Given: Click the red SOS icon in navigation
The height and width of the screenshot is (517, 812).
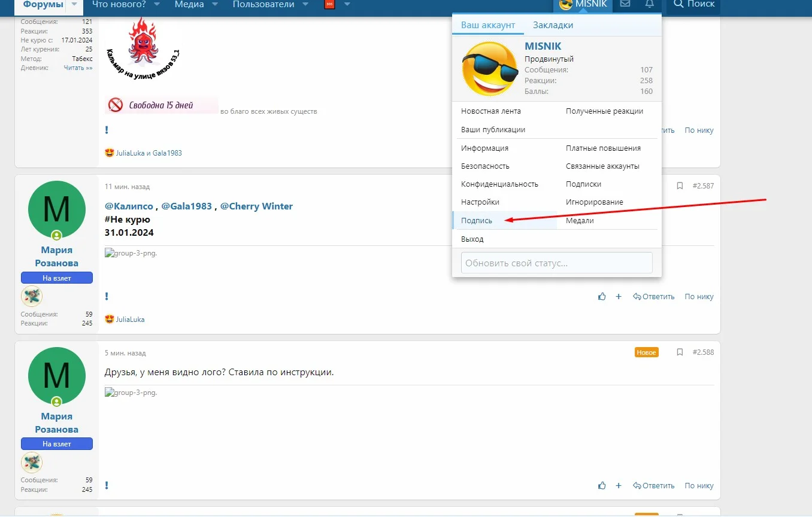Looking at the screenshot, I should 329,4.
